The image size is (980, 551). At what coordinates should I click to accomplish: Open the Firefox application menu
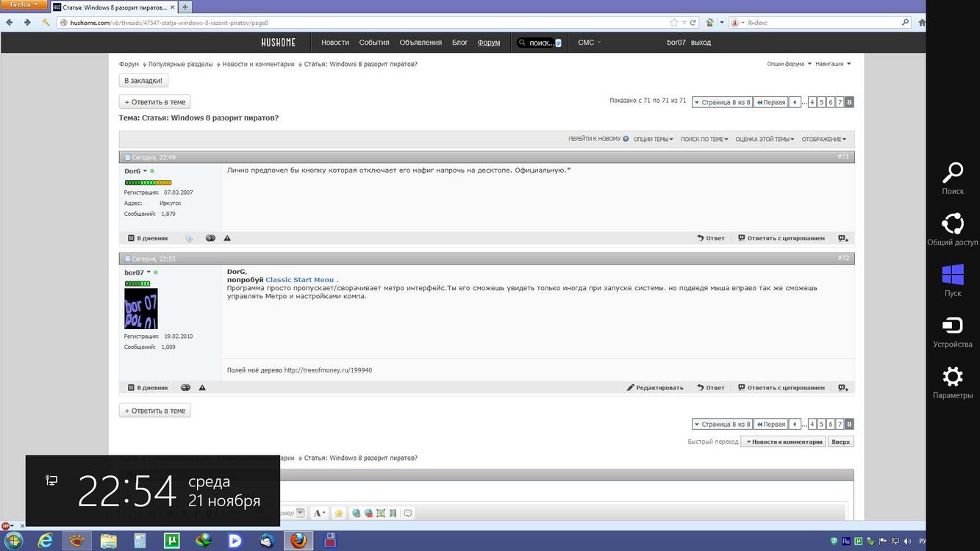24,4
